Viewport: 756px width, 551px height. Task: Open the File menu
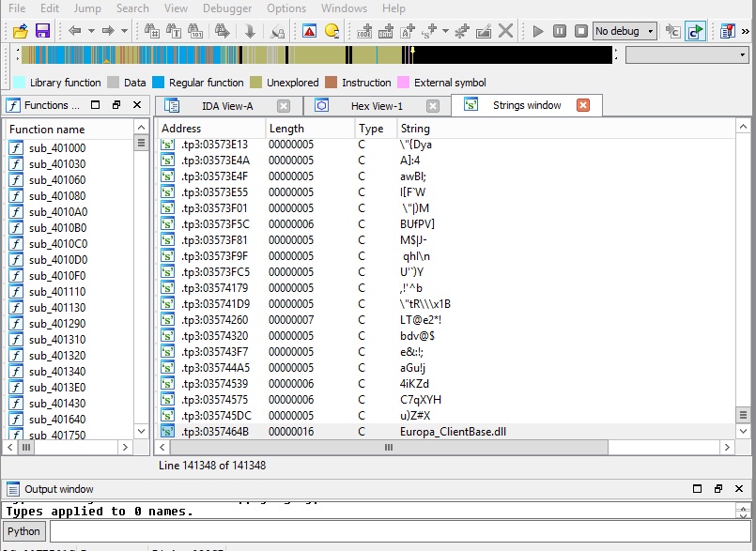click(x=17, y=8)
